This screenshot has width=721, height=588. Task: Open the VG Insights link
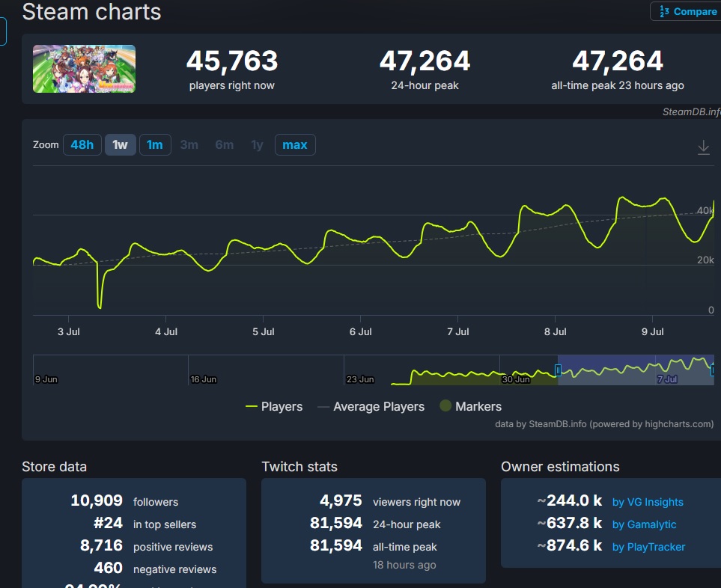[x=648, y=502]
